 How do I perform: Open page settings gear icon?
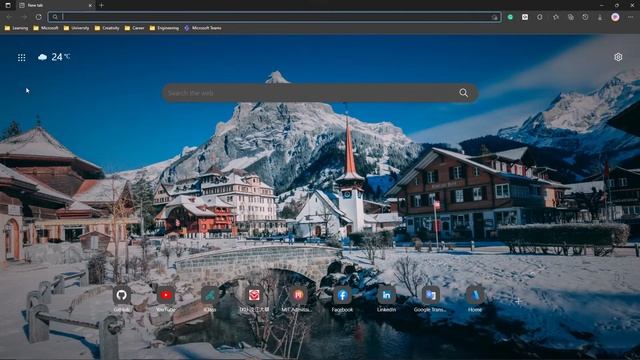pyautogui.click(x=618, y=57)
